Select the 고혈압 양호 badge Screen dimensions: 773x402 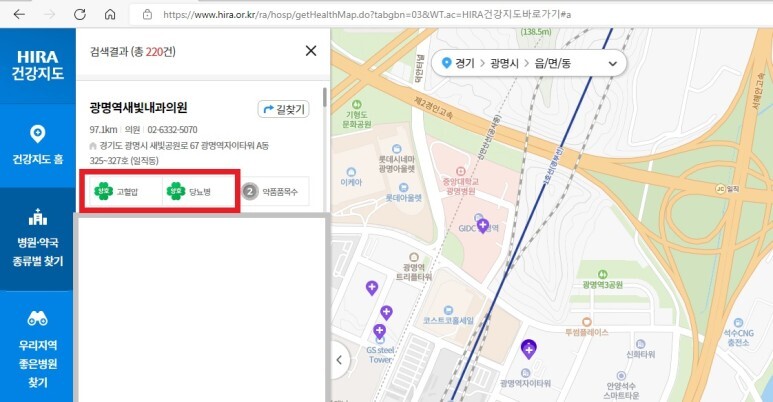pyautogui.click(x=116, y=191)
